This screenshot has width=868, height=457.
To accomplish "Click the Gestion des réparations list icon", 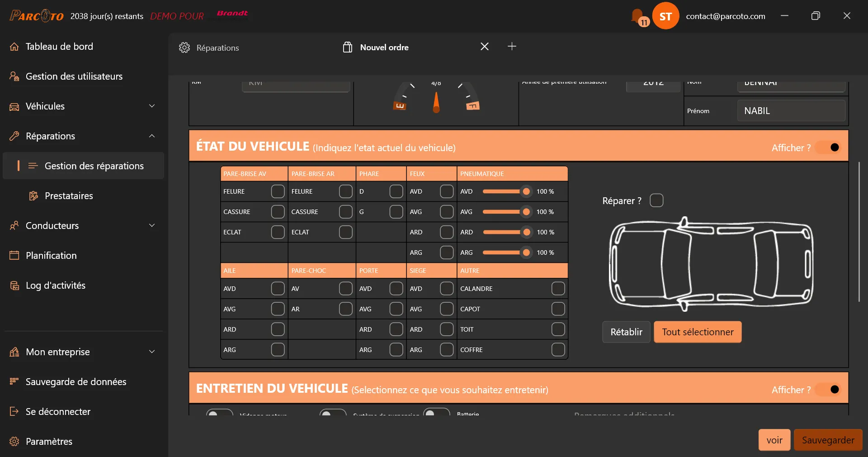I will click(33, 166).
